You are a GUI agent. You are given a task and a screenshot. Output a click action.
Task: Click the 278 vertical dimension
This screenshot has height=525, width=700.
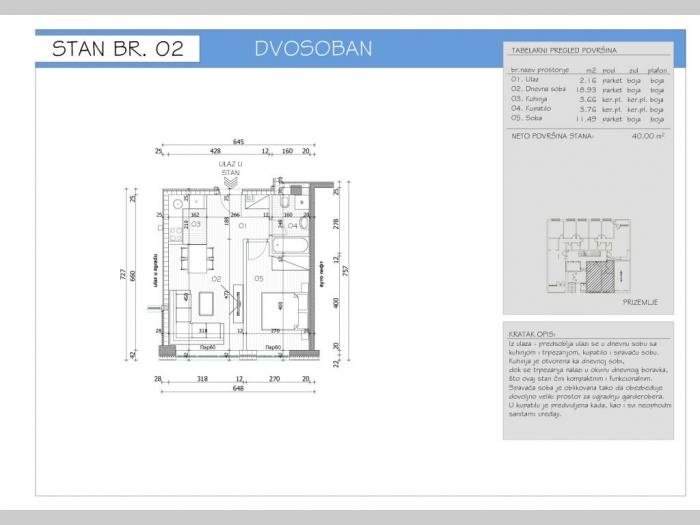[x=337, y=224]
